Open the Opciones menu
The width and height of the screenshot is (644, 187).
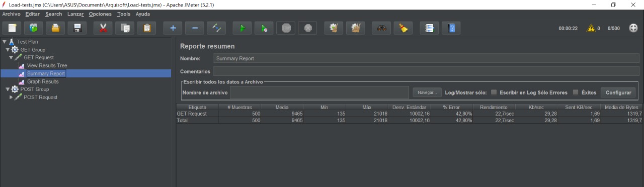coord(100,14)
